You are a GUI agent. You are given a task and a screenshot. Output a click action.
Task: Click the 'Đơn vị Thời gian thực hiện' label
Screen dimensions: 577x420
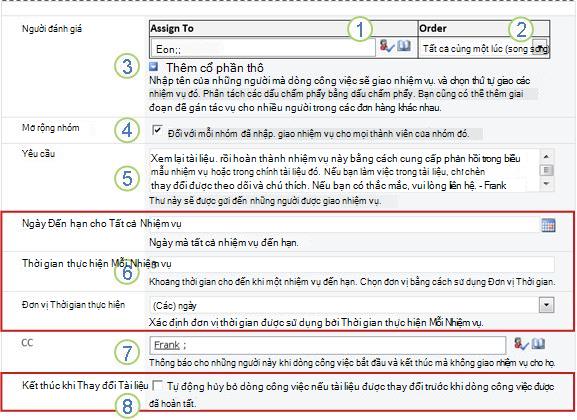point(73,305)
